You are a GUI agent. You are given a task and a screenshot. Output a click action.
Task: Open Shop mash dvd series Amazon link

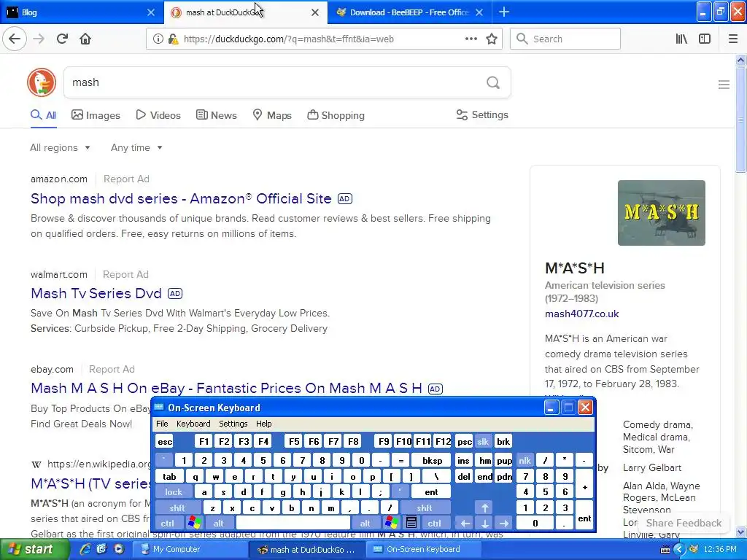181,198
